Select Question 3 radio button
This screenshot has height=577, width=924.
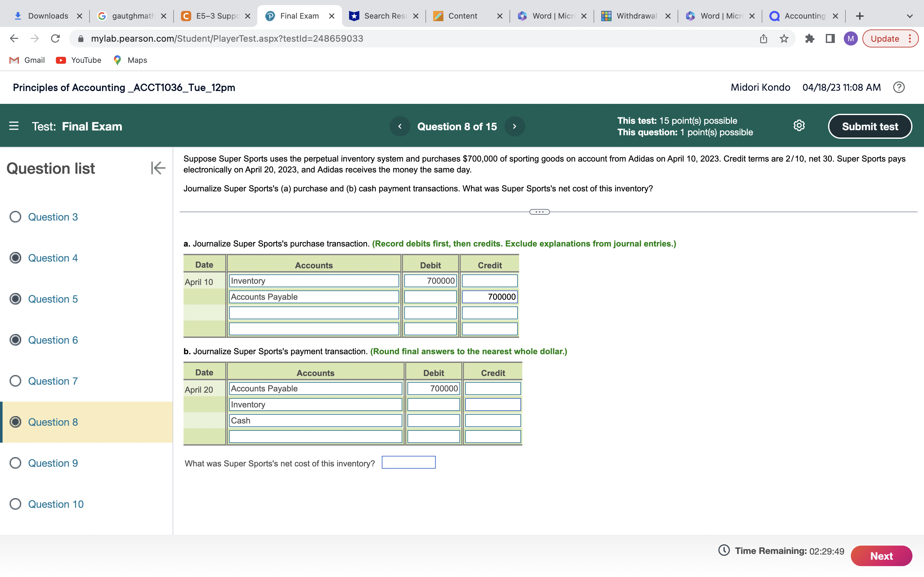tap(15, 217)
